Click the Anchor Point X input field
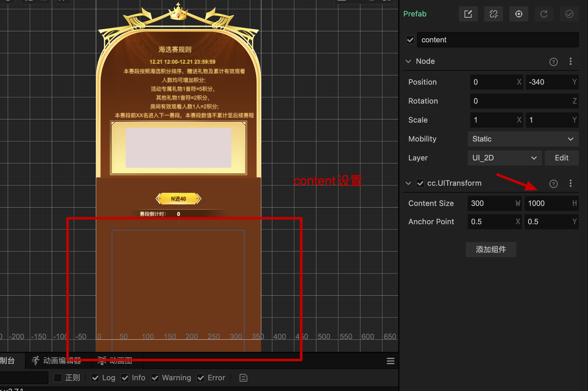588x391 pixels. [495, 222]
